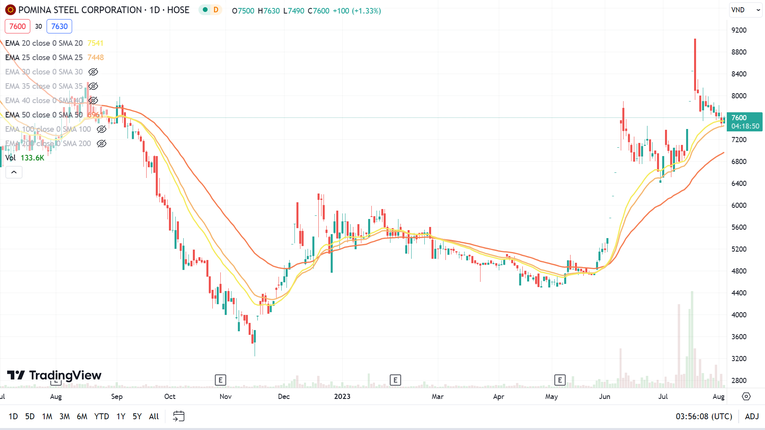Click the earnings E marker near May
The width and height of the screenshot is (765, 430).
tap(560, 380)
